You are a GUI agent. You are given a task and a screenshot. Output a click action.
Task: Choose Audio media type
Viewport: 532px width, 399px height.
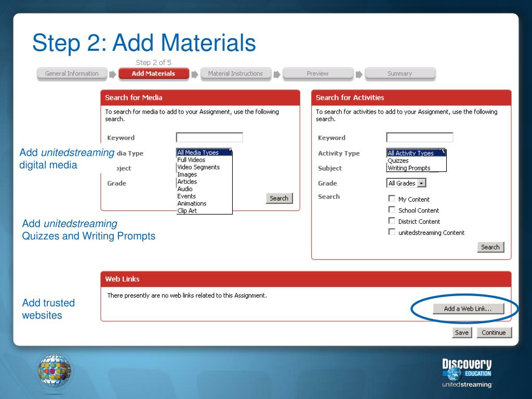point(204,189)
